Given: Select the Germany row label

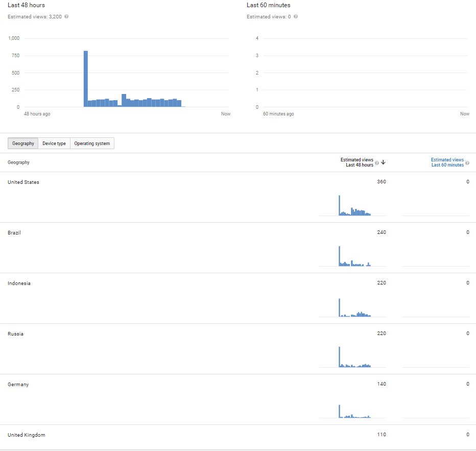Looking at the screenshot, I should [x=18, y=385].
